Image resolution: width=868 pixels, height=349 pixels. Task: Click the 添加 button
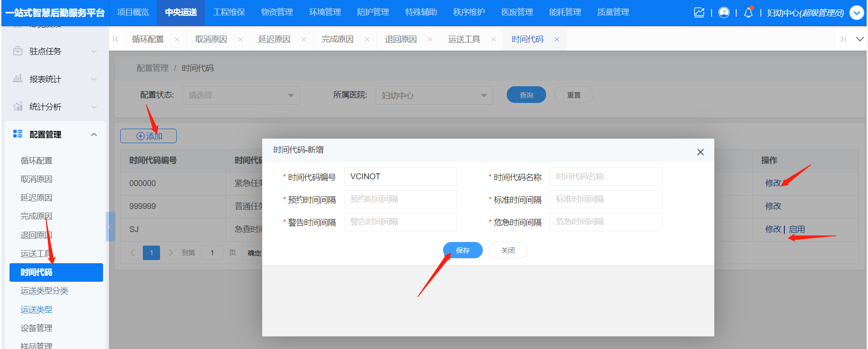[148, 136]
